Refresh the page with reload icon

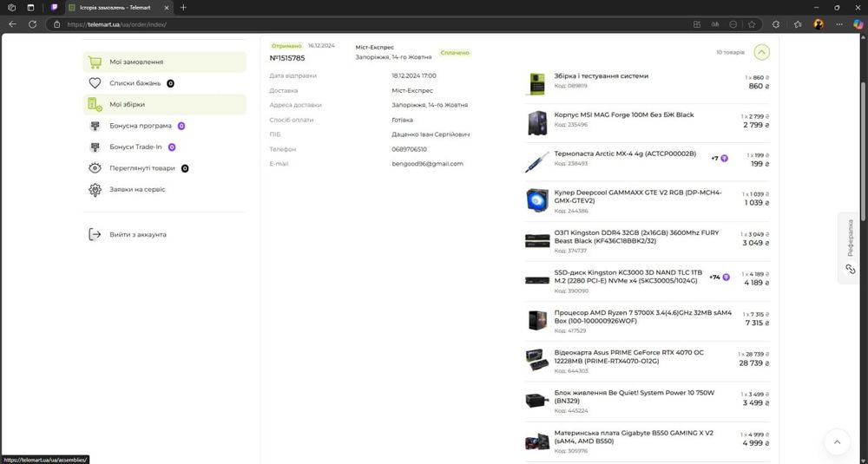(x=33, y=24)
